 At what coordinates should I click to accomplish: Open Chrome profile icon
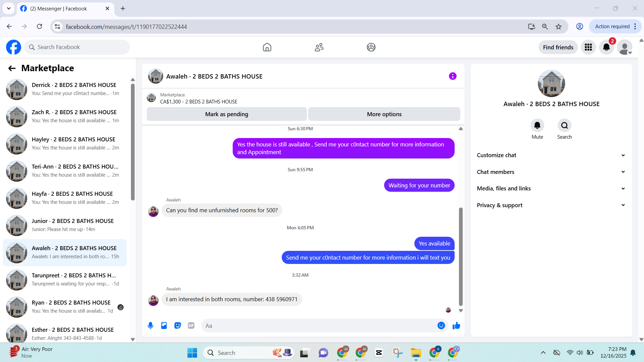point(580,27)
